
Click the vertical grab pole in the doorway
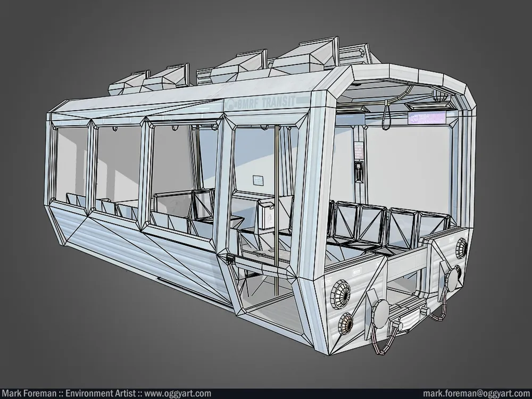(x=277, y=160)
